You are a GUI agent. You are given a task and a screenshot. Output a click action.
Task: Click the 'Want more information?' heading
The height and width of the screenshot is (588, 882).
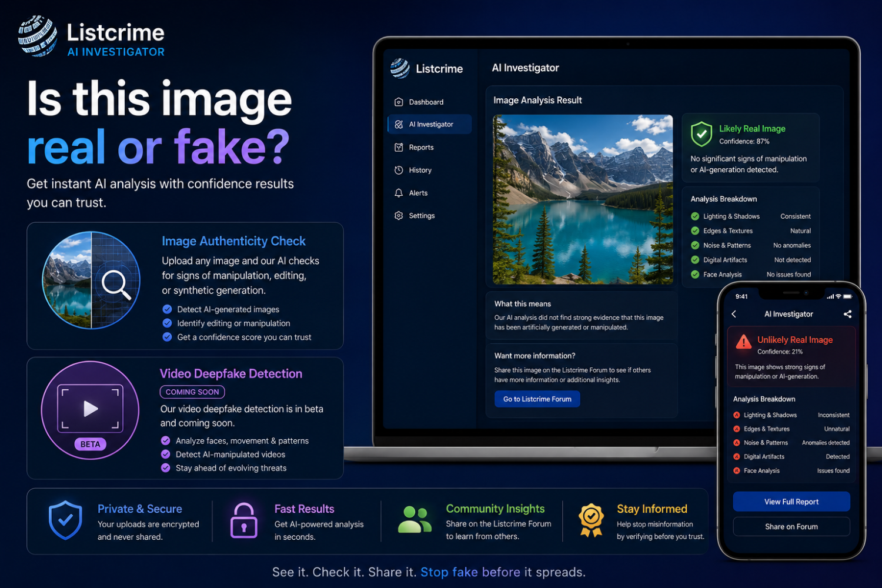[x=534, y=356]
